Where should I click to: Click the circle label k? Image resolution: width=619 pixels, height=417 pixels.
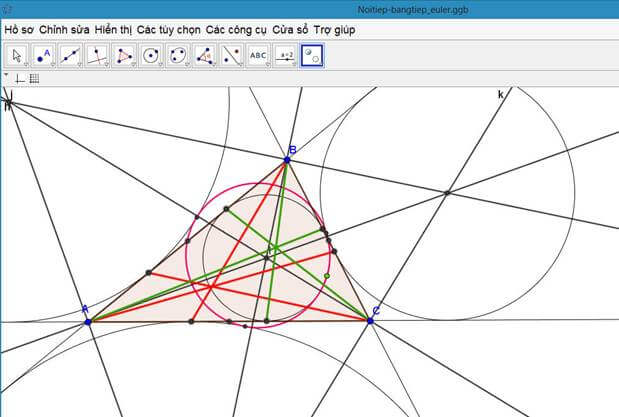[x=501, y=95]
